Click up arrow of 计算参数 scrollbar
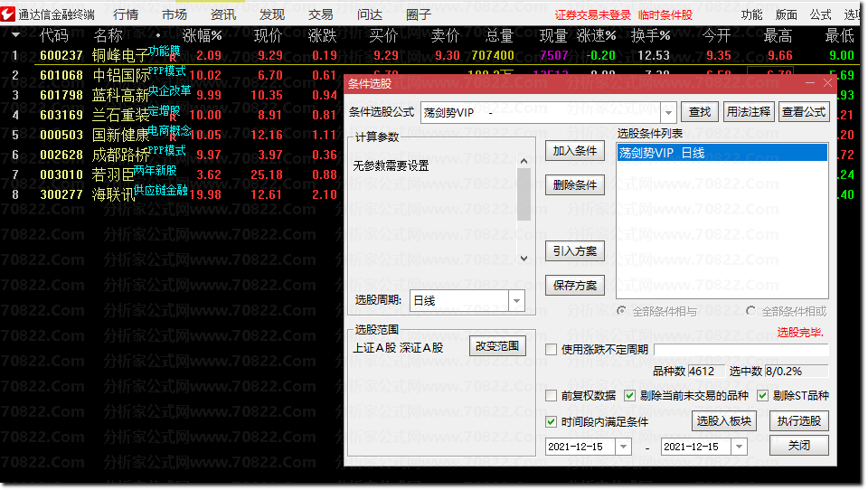Screen dimensions: 868x490 click(x=524, y=161)
